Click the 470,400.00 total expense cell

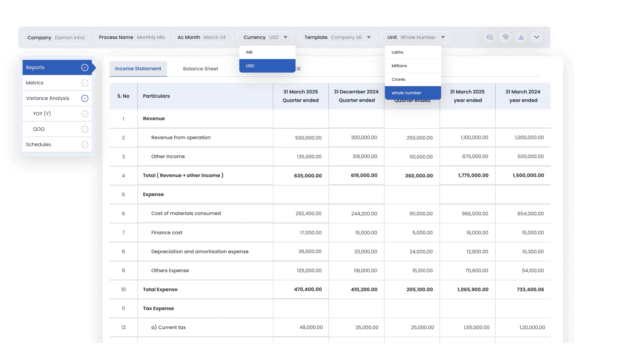[x=301, y=289]
